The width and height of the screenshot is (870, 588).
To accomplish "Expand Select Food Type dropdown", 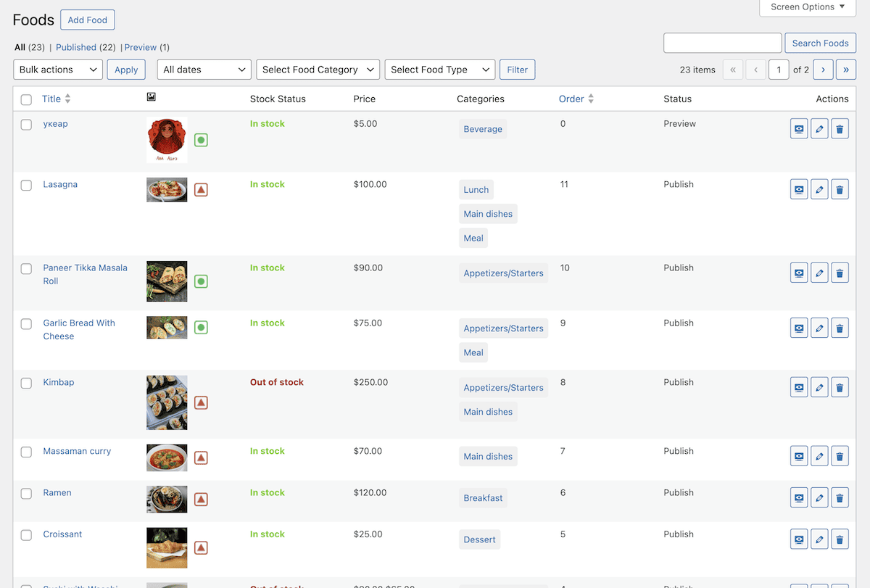I will 440,70.
